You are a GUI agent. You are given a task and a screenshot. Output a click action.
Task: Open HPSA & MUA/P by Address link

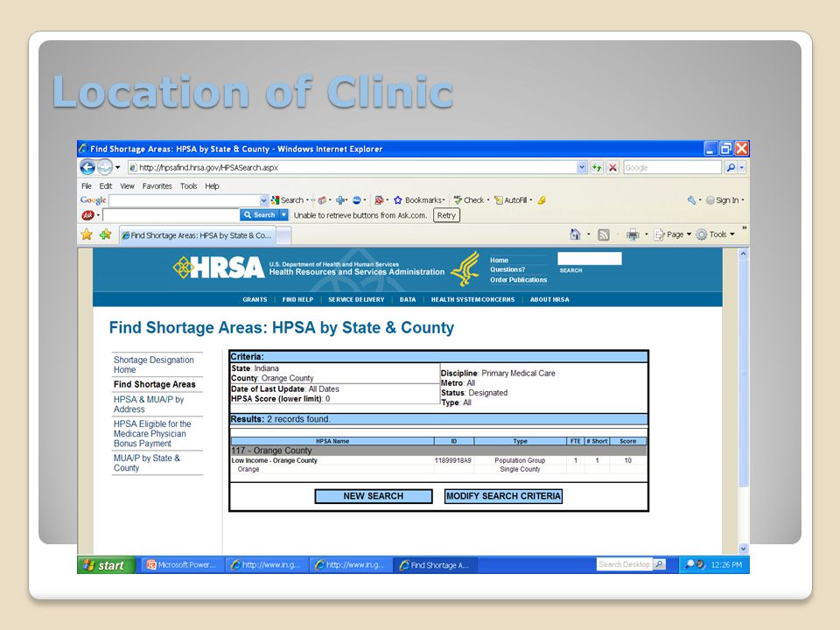(149, 404)
